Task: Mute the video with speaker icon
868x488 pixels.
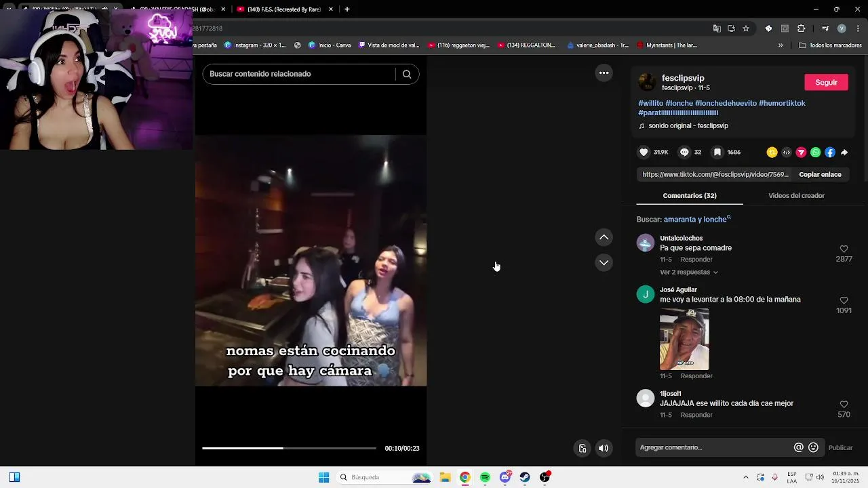Action: [x=604, y=448]
